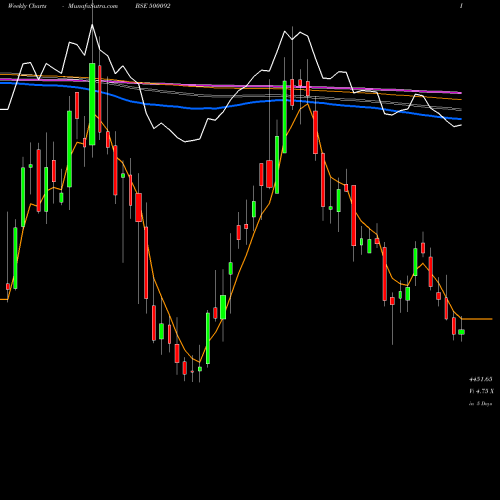500x500 pixels.
Task: Click the "4451.65" price value
Action: tap(480, 379)
